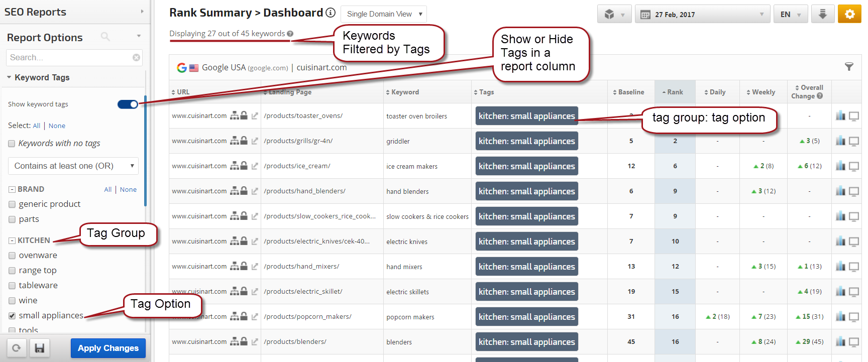
Task: Sort table by Baseline column
Action: pyautogui.click(x=628, y=92)
